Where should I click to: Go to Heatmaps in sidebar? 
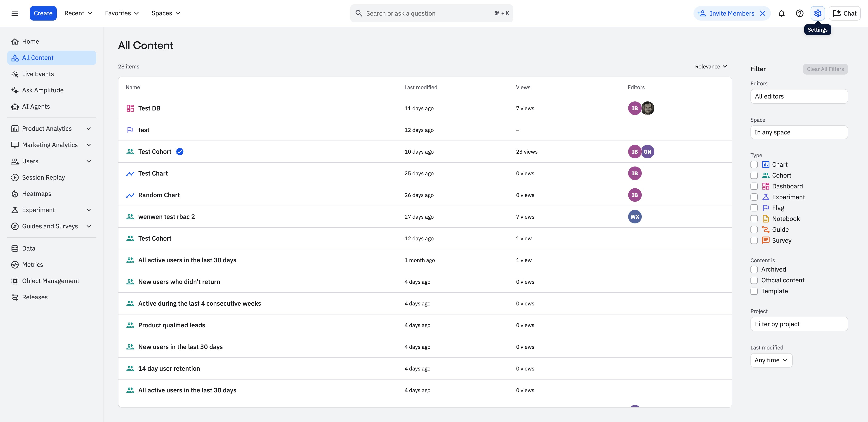point(36,194)
